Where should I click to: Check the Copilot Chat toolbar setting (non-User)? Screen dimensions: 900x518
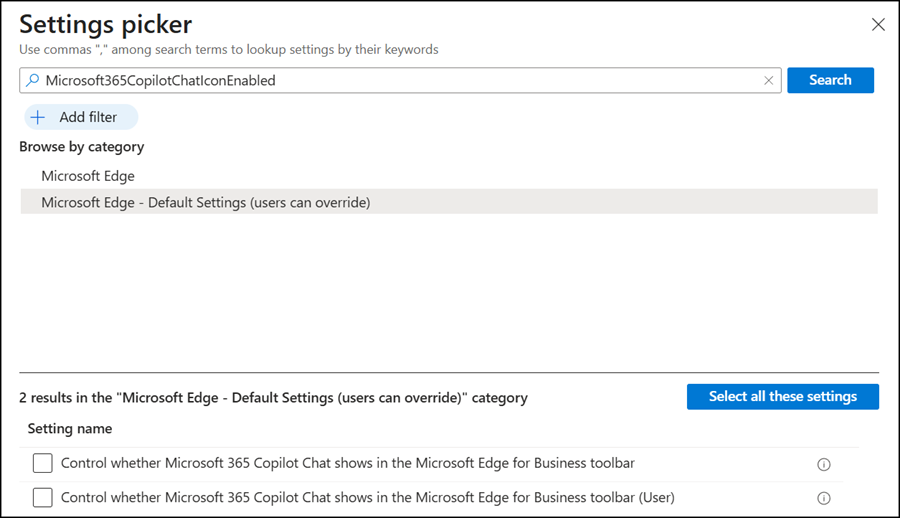pyautogui.click(x=42, y=463)
